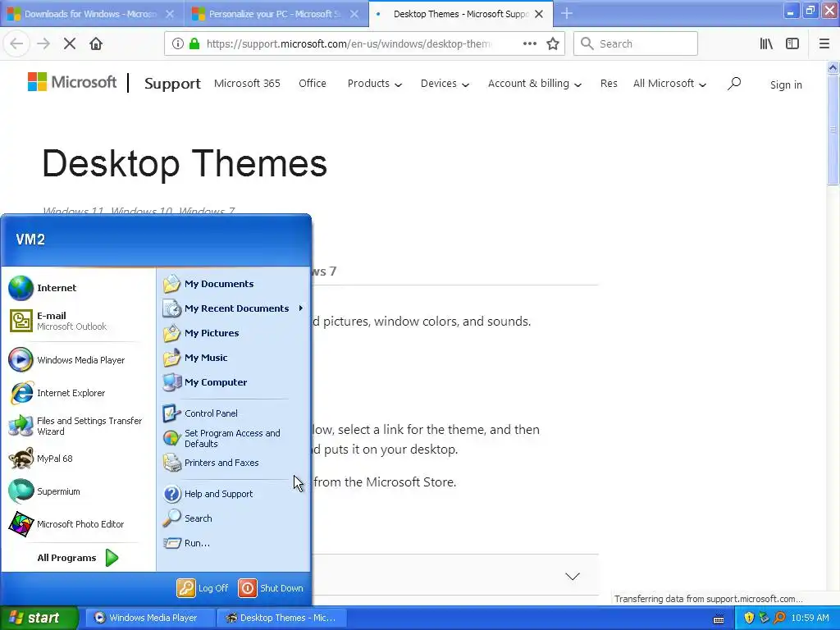Image resolution: width=840 pixels, height=630 pixels.
Task: Click the Microsoft logo
Action: [72, 82]
